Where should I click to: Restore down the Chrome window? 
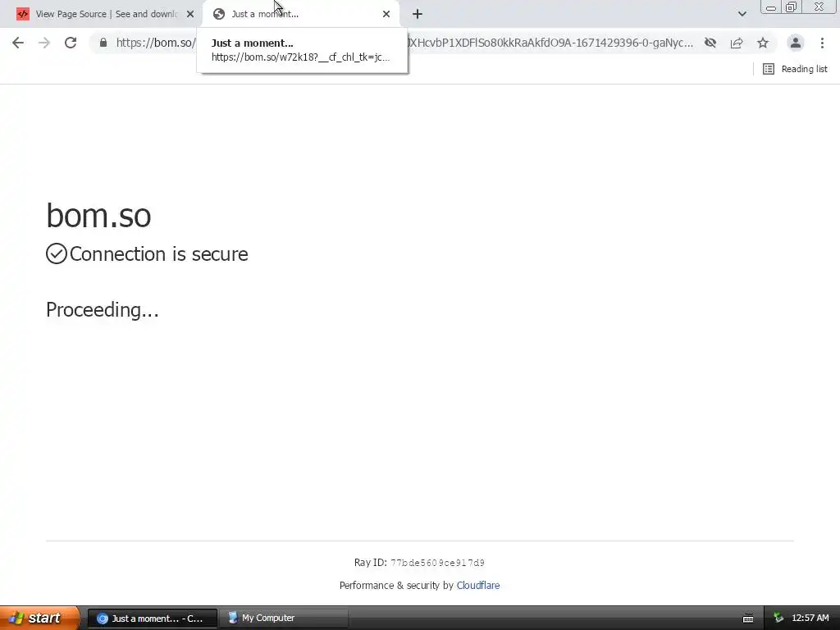791,7
